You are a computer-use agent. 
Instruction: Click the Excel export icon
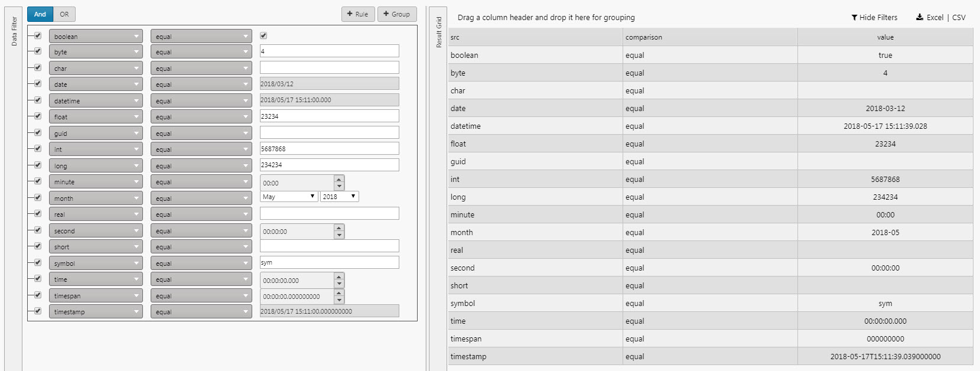pyautogui.click(x=919, y=17)
